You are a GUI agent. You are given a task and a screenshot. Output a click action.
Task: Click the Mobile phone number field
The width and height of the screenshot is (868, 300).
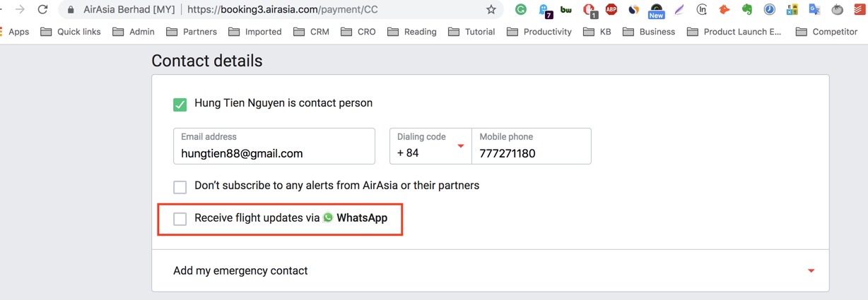point(531,152)
